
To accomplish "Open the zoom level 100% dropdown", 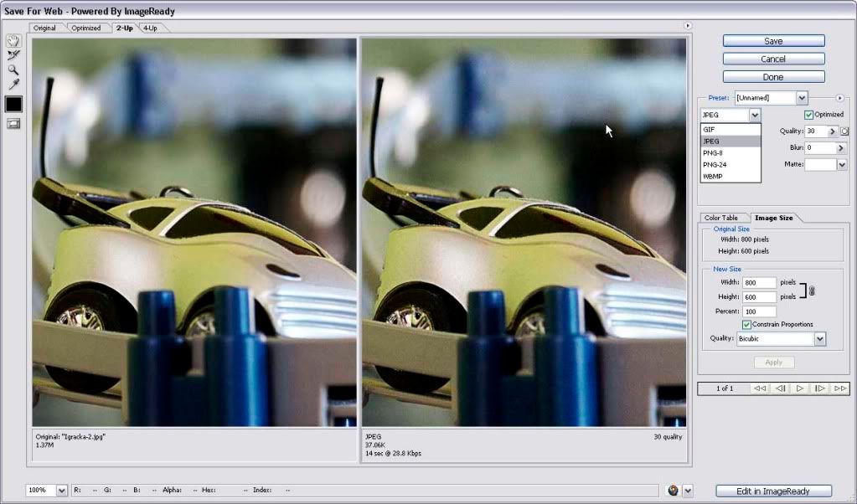I will 61,491.
